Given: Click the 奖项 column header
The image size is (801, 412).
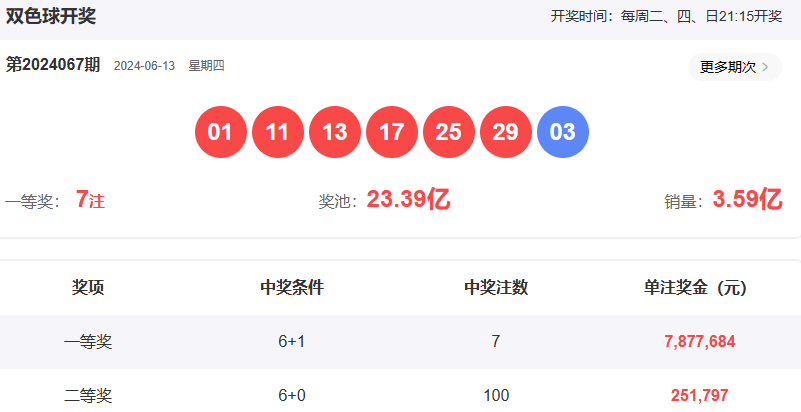Looking at the screenshot, I should click(88, 288).
